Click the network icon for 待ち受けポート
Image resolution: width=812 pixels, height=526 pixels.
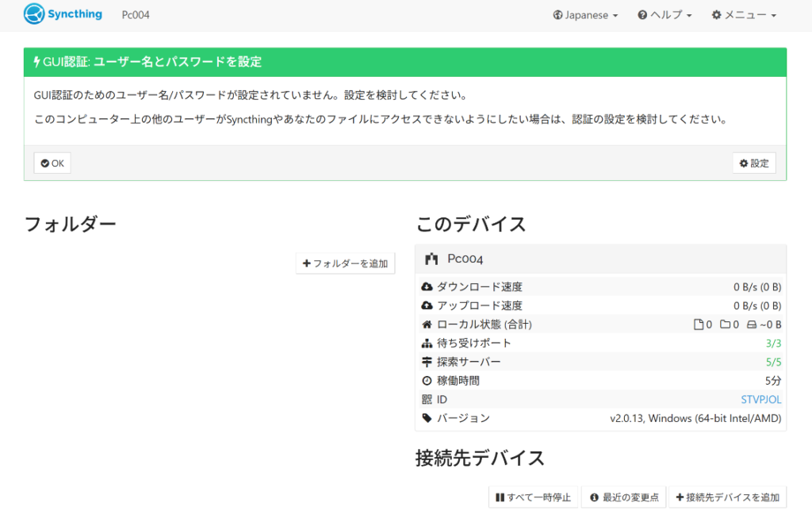[x=427, y=344]
